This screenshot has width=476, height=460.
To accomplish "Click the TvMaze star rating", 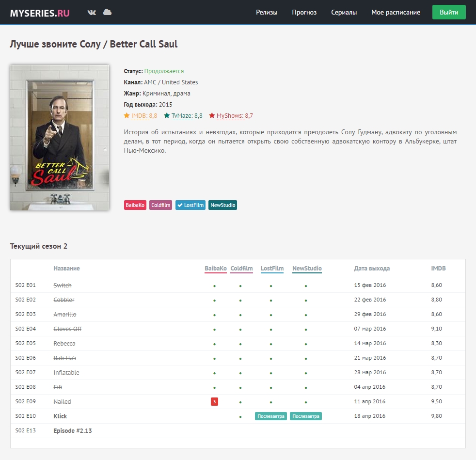I will (x=183, y=116).
